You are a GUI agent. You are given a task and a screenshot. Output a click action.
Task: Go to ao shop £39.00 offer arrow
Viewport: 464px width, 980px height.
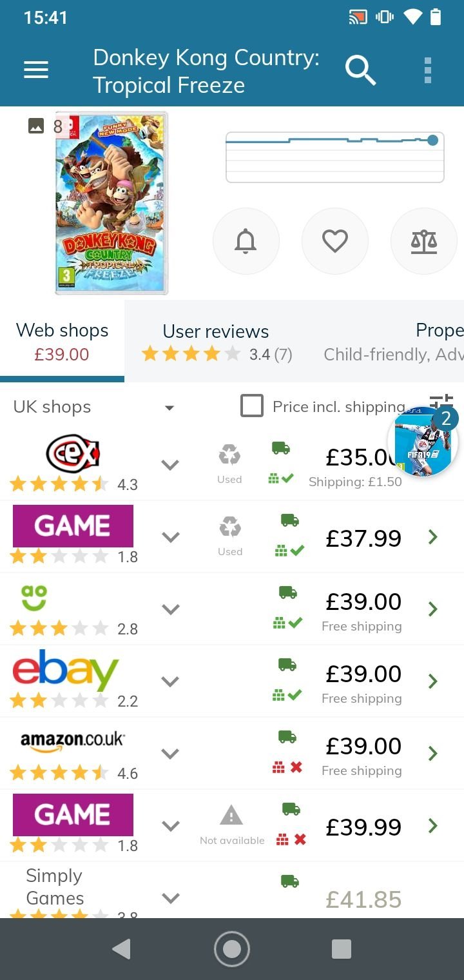pyautogui.click(x=433, y=609)
